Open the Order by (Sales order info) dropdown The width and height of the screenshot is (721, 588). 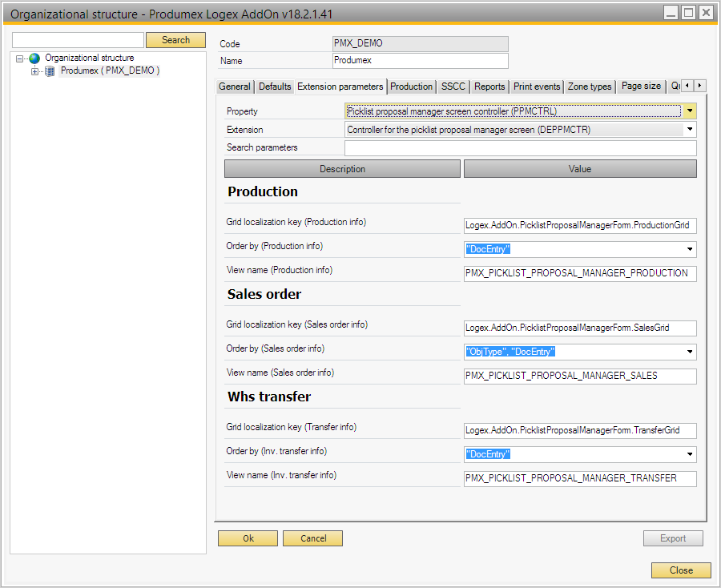tap(689, 352)
